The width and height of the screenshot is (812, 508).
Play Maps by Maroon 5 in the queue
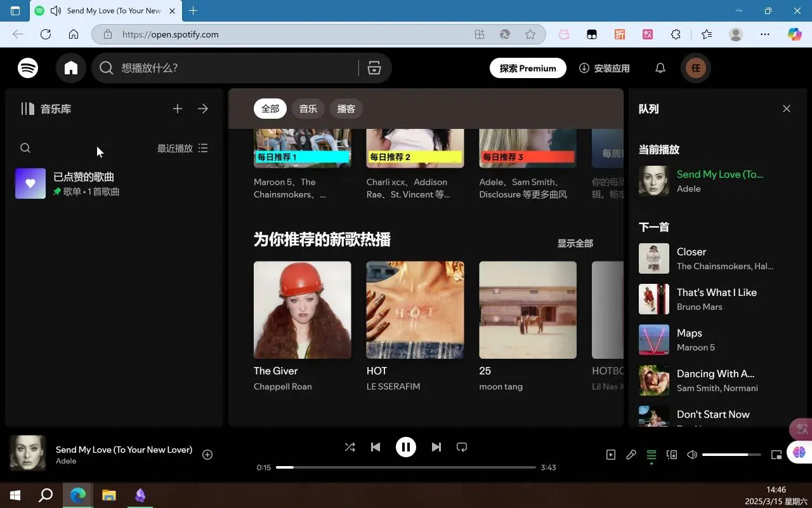(717, 340)
